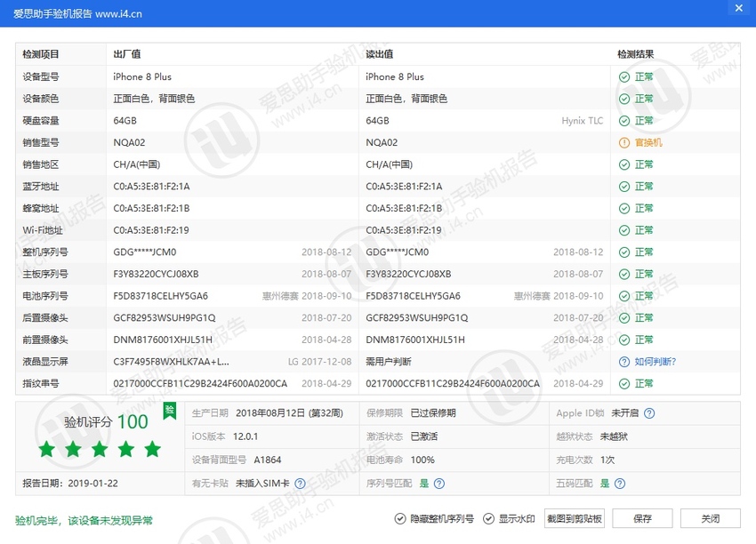Select the 生产日期 2018年08月12日 value
Viewport: 756px width, 544px height.
(x=289, y=413)
